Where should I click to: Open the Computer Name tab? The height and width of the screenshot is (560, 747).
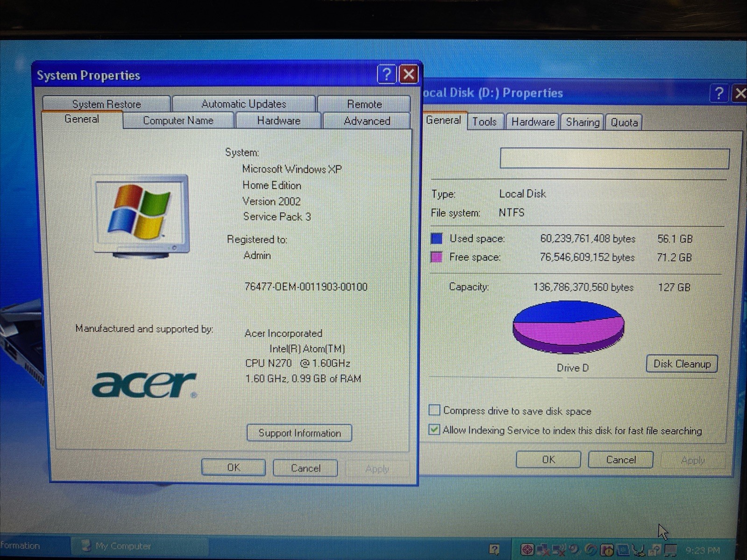click(x=178, y=121)
